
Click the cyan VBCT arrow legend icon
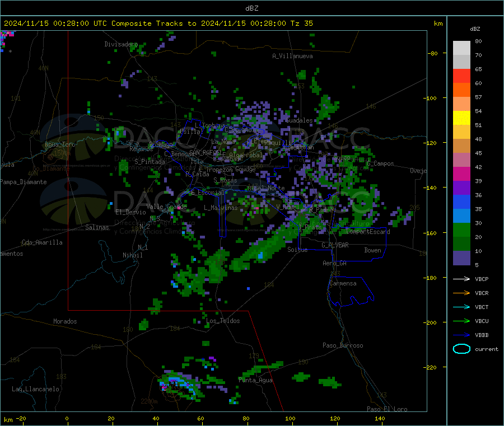[x=461, y=307]
